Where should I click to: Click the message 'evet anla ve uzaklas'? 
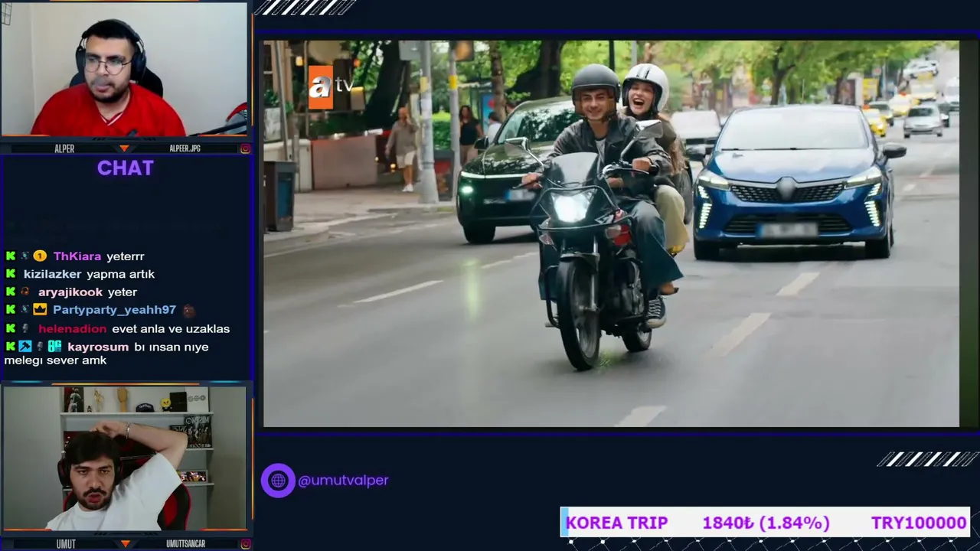171,328
